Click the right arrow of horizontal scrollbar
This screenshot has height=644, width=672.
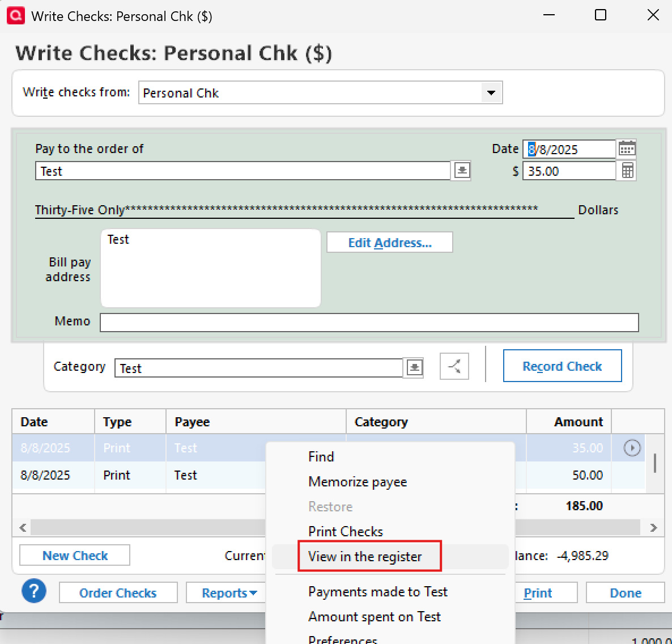[x=653, y=527]
